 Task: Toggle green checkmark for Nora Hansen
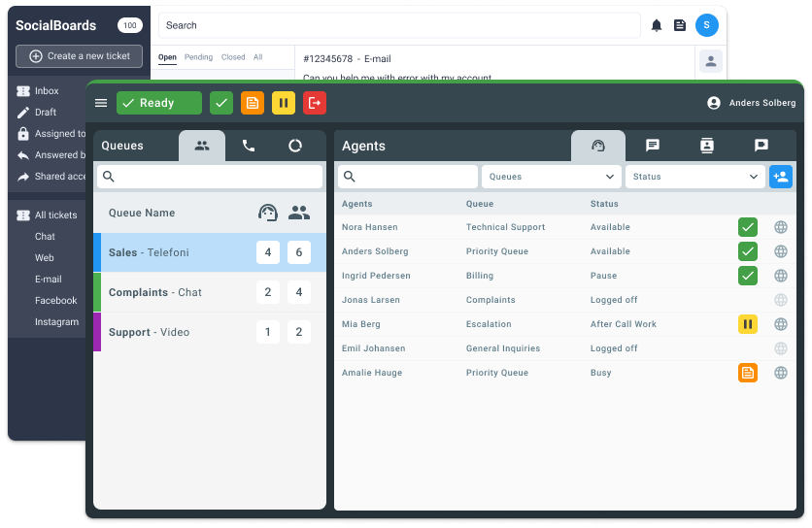pos(747,227)
